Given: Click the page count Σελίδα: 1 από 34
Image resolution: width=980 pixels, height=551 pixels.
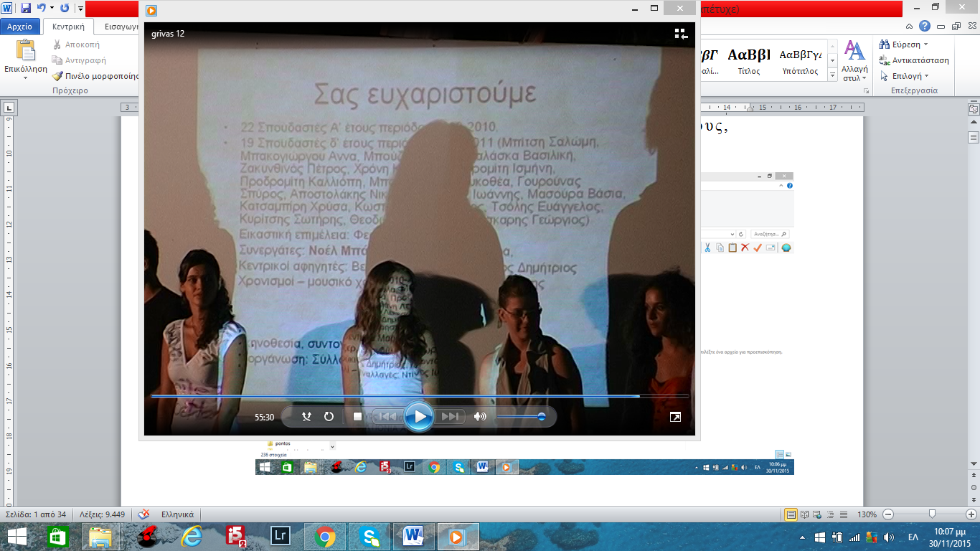Looking at the screenshot, I should (36, 514).
